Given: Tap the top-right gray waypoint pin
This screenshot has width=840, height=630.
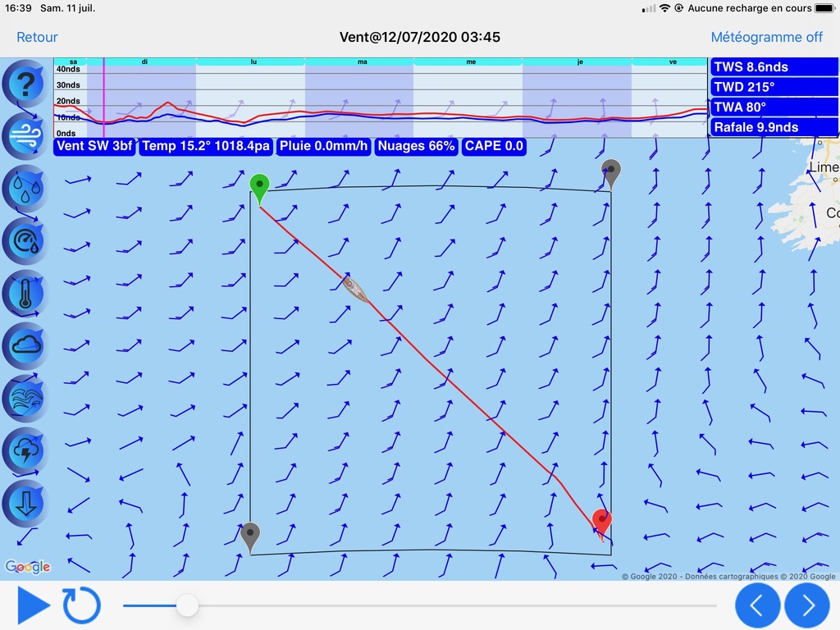Looking at the screenshot, I should click(610, 174).
